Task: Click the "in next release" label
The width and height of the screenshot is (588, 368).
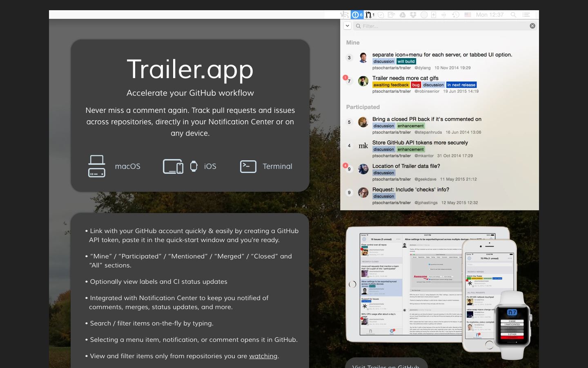Action: [x=461, y=85]
